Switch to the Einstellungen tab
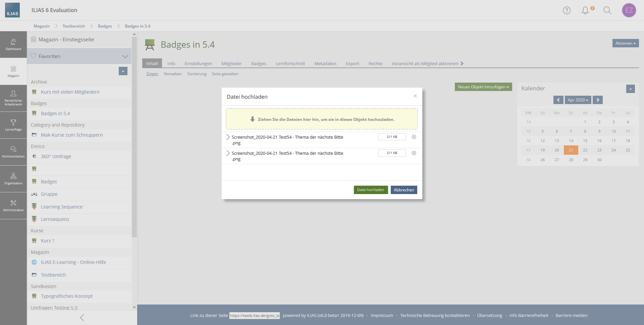 tap(198, 63)
